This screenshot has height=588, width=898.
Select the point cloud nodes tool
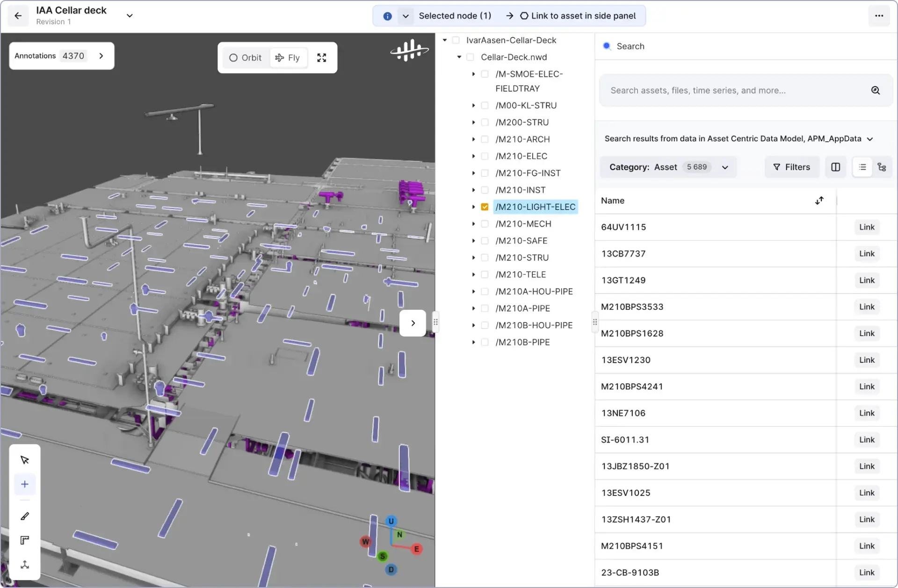pyautogui.click(x=25, y=565)
